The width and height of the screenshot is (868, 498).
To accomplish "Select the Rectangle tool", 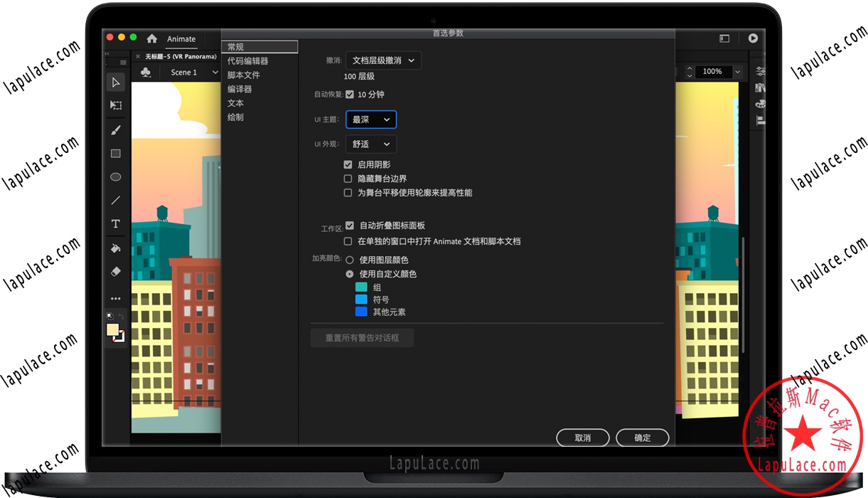I will point(115,153).
